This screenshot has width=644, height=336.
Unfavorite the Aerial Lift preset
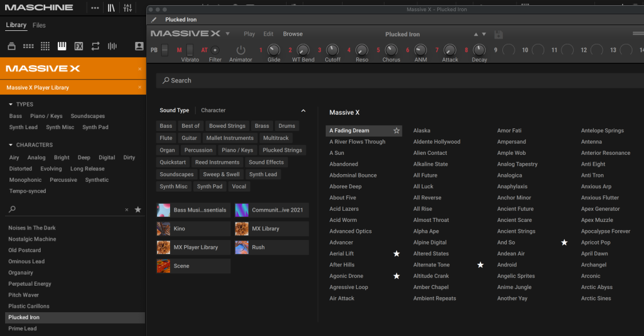tap(396, 253)
